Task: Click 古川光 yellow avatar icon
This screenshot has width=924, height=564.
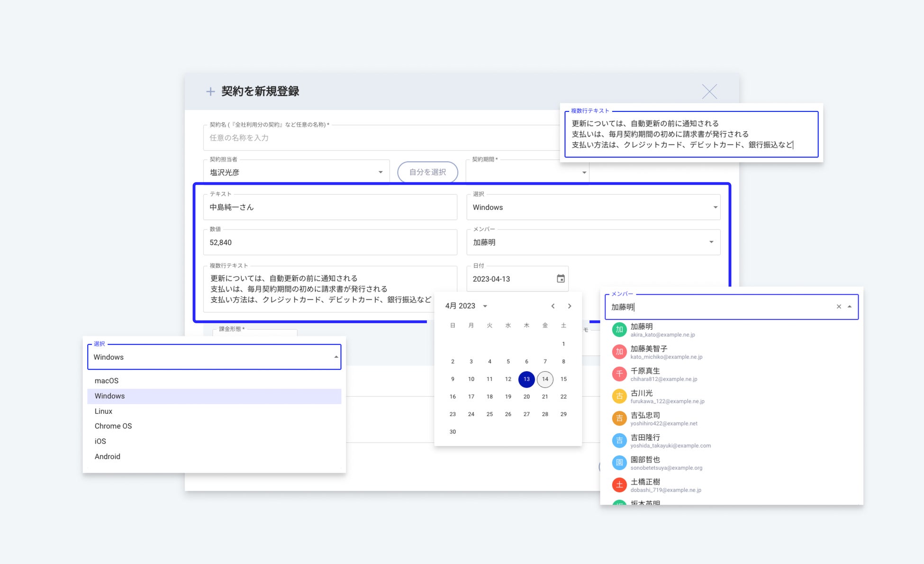Action: click(x=619, y=396)
